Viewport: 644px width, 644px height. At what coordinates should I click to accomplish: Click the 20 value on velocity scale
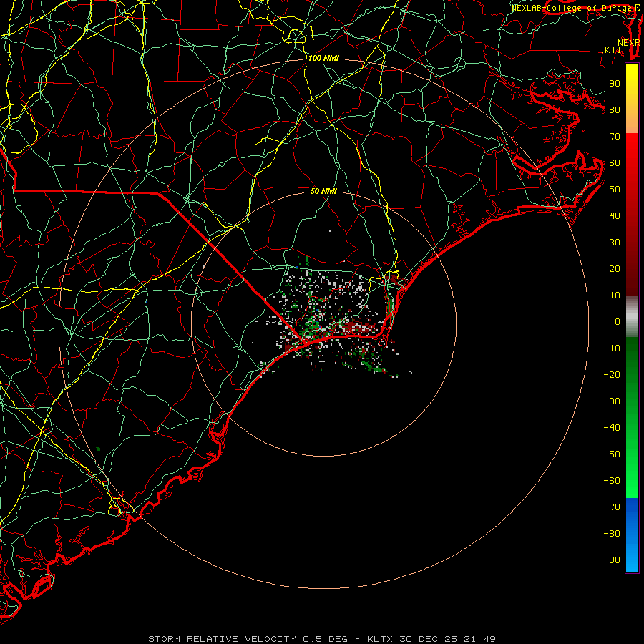point(615,268)
